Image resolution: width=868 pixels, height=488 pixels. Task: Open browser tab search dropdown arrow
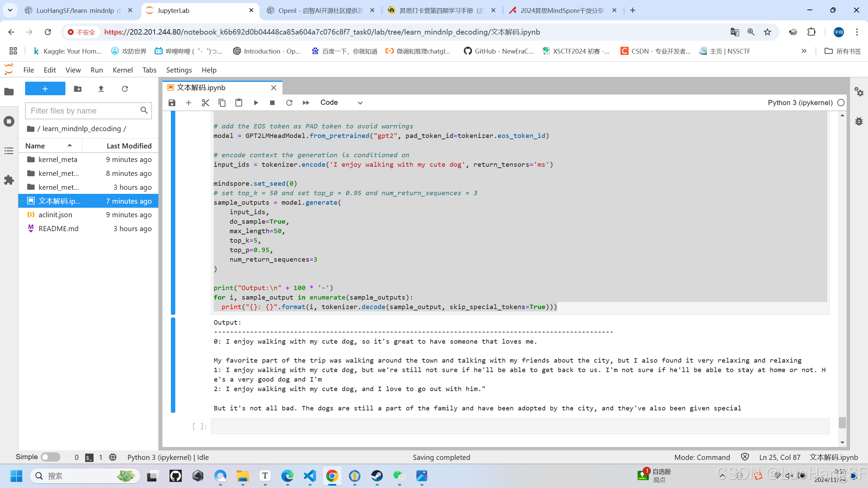click(x=10, y=11)
